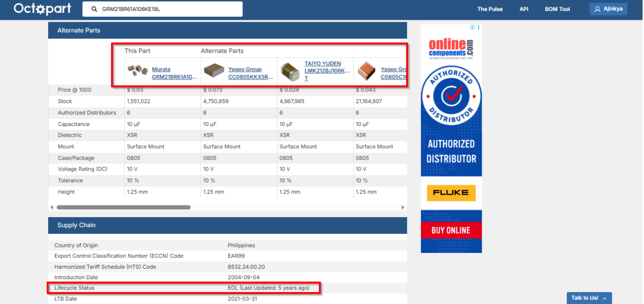Open the Murata GRM21BR61A10... part link
This screenshot has width=644, height=304.
click(174, 73)
